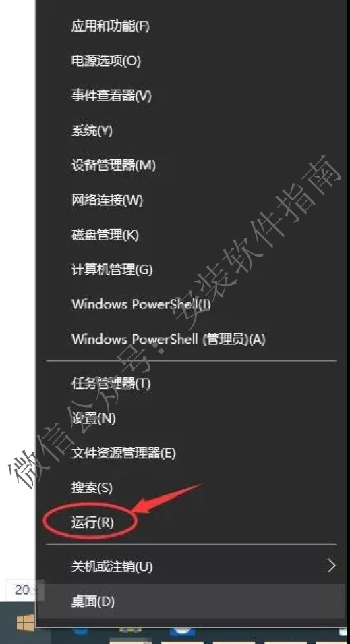Choose 网络连接(W)
The height and width of the screenshot is (644, 350).
[107, 200]
